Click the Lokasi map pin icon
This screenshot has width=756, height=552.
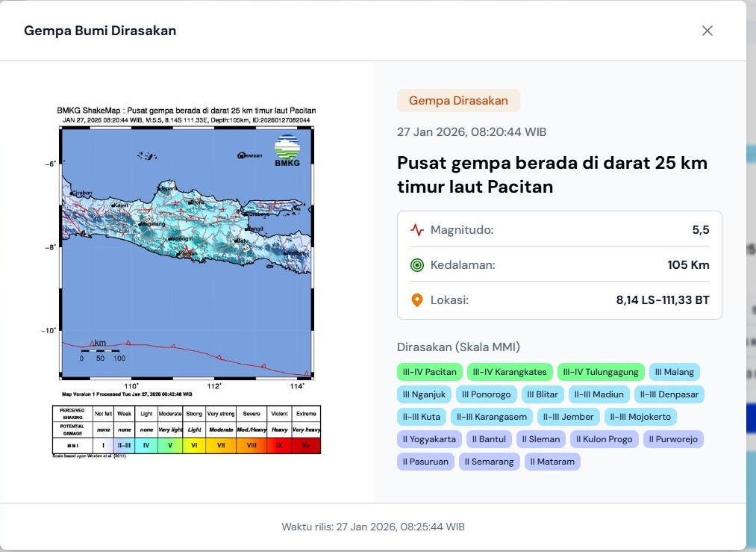417,300
